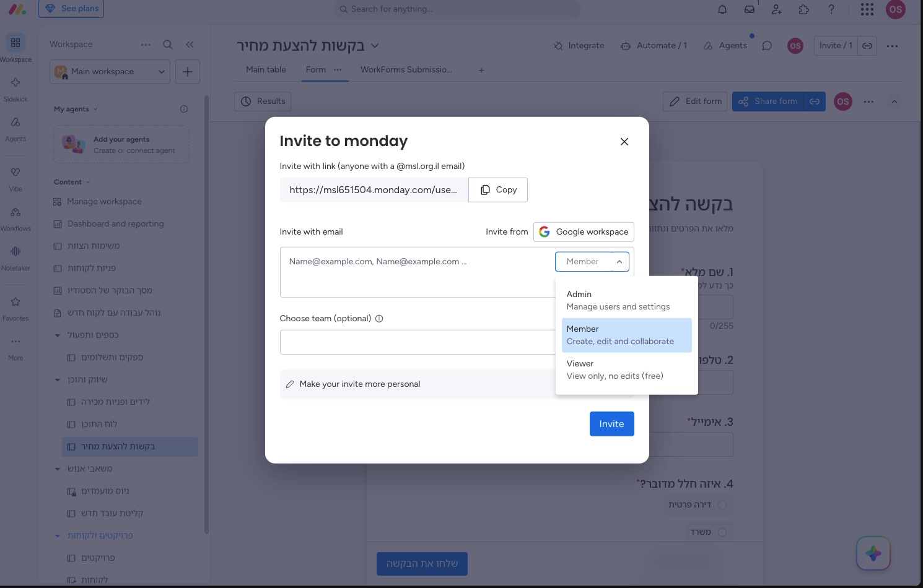923x588 pixels.
Task: Click the Copy invite link button
Action: [x=498, y=190]
